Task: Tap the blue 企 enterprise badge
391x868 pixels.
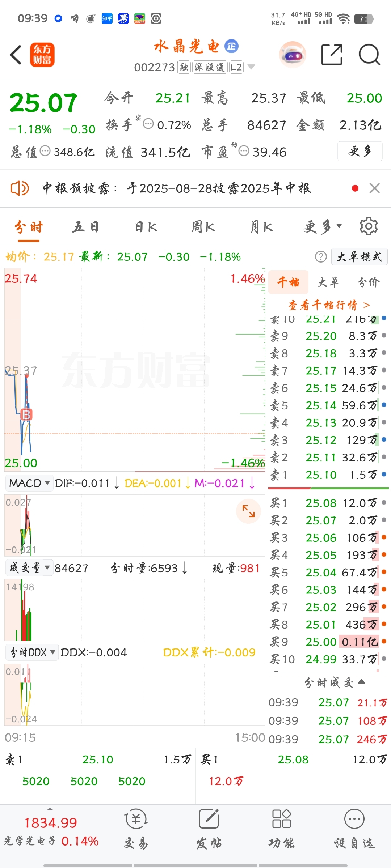Action: 232,46
